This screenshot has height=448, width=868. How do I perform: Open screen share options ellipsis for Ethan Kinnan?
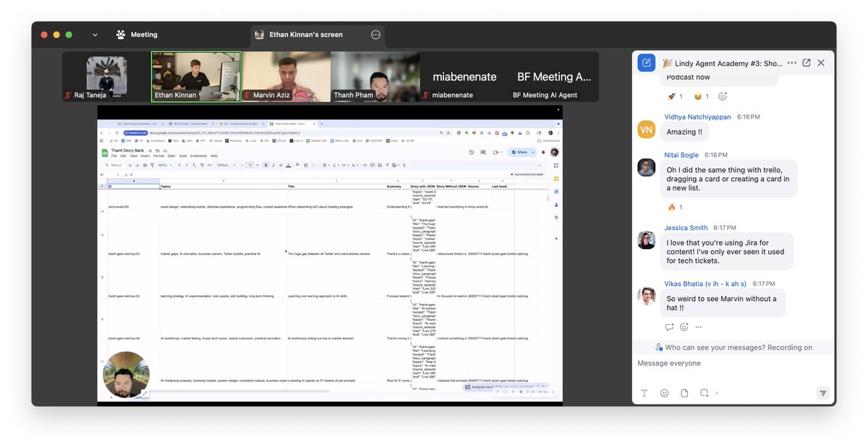coord(375,35)
